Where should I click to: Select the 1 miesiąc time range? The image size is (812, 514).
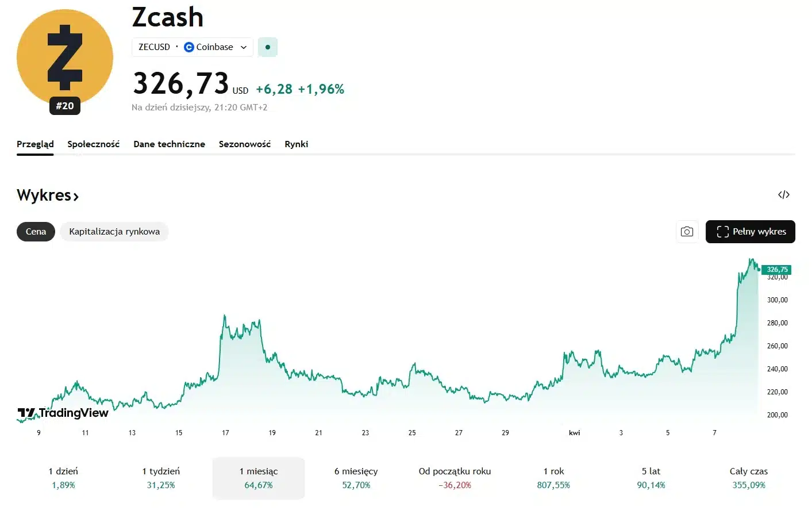click(x=259, y=478)
